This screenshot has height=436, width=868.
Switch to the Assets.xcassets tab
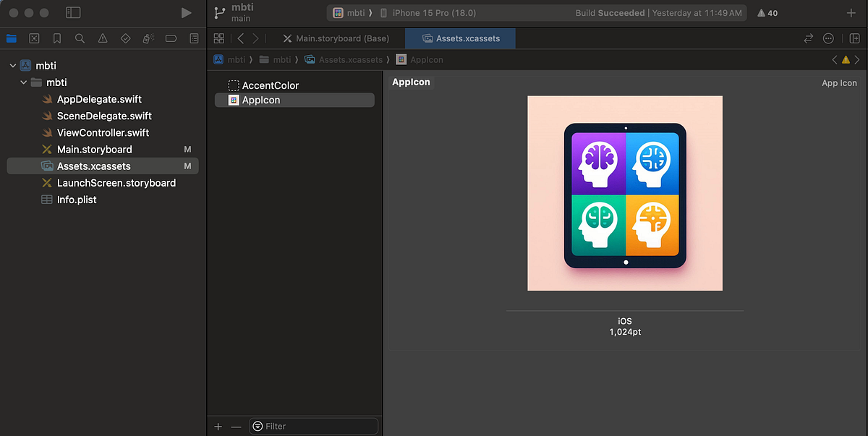(x=460, y=38)
